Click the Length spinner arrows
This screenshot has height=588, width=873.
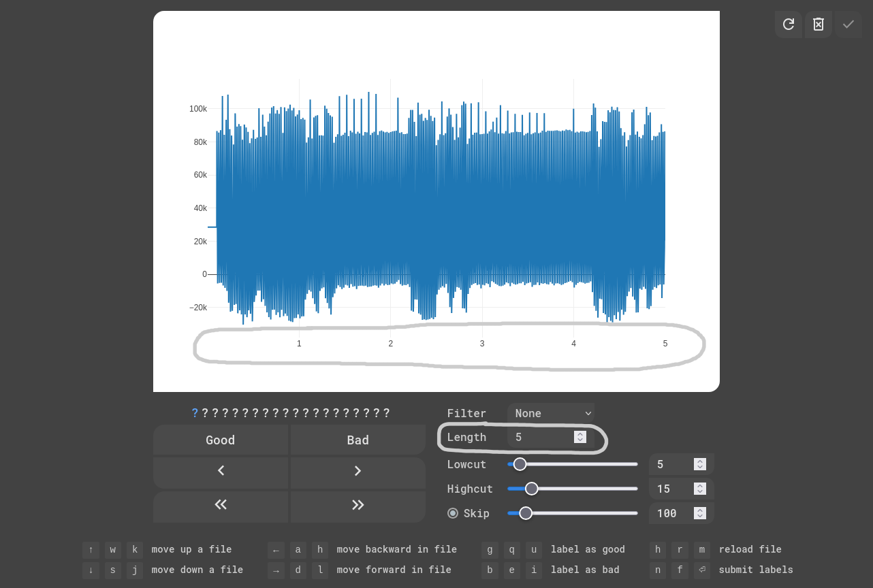click(580, 437)
